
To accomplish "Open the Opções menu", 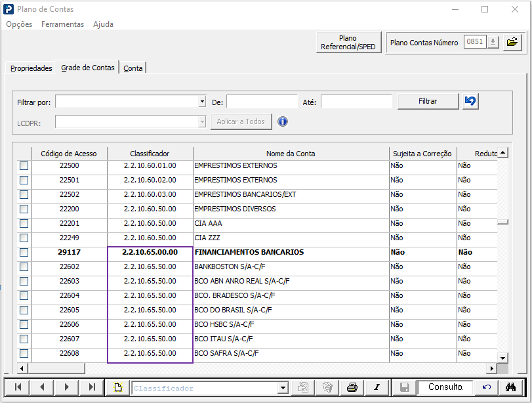I will pos(19,24).
